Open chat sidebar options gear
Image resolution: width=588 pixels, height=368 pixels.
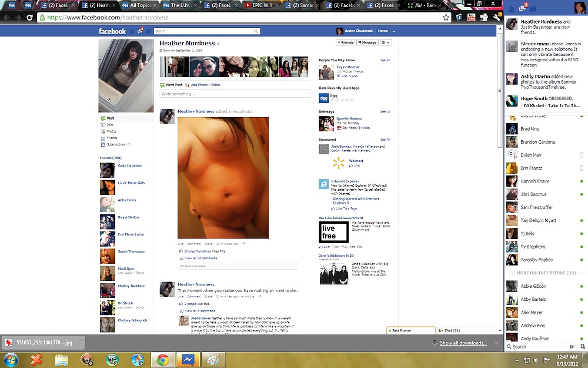[x=572, y=347]
